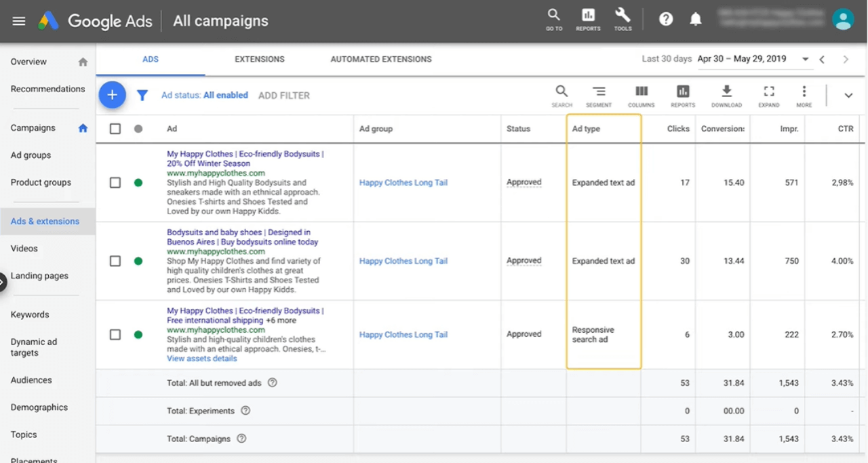Tick the select-all checkbox in header
The image size is (868, 463).
click(x=115, y=129)
